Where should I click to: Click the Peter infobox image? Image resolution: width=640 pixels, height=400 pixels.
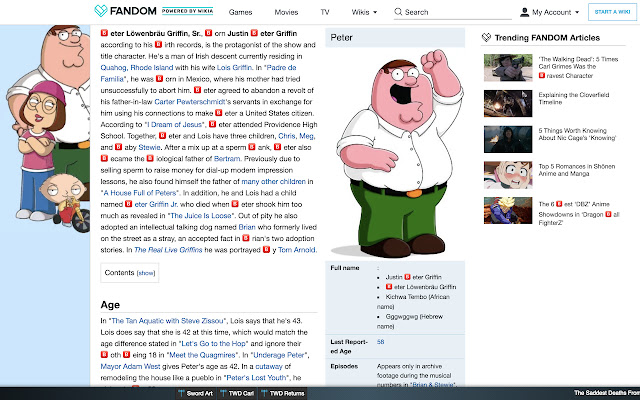398,154
